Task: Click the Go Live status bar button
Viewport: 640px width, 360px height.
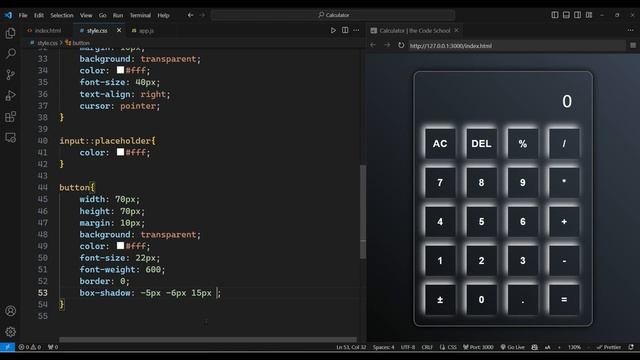Action: [513, 347]
